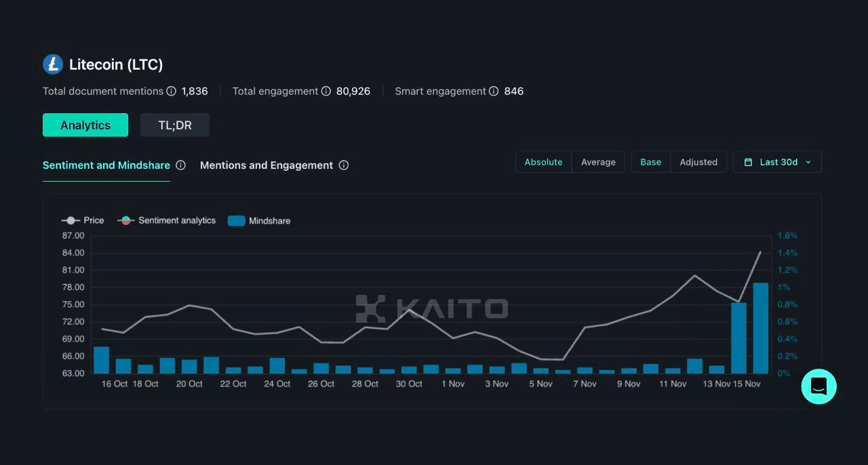This screenshot has height=465, width=868.
Task: Open the Sentiment and Mindshare tab
Action: click(x=106, y=165)
